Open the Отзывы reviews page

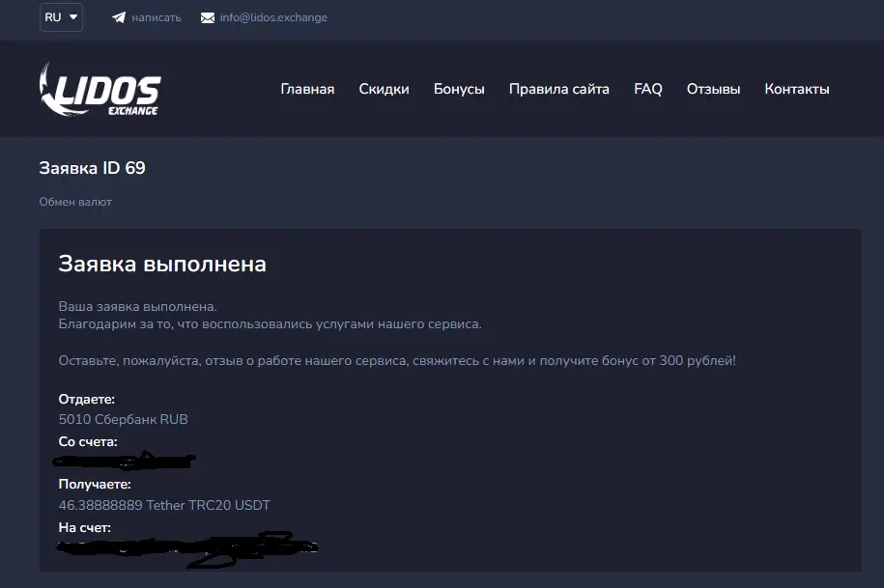[x=713, y=89]
